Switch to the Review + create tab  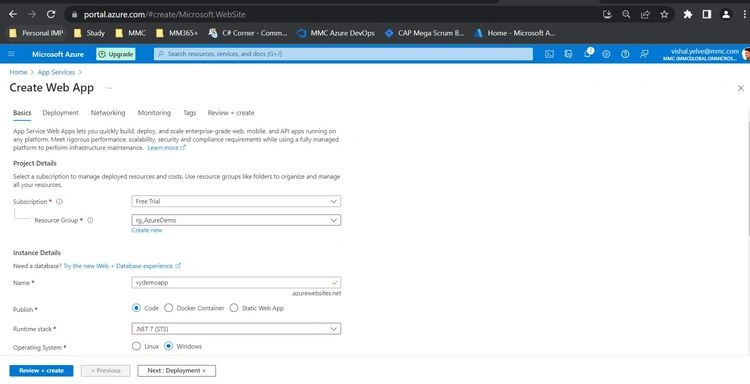(x=231, y=113)
